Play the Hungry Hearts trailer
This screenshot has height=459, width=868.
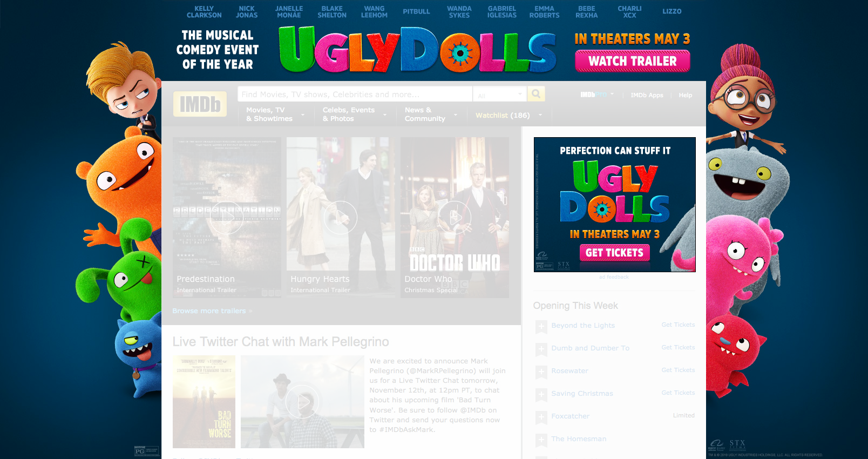click(x=341, y=218)
